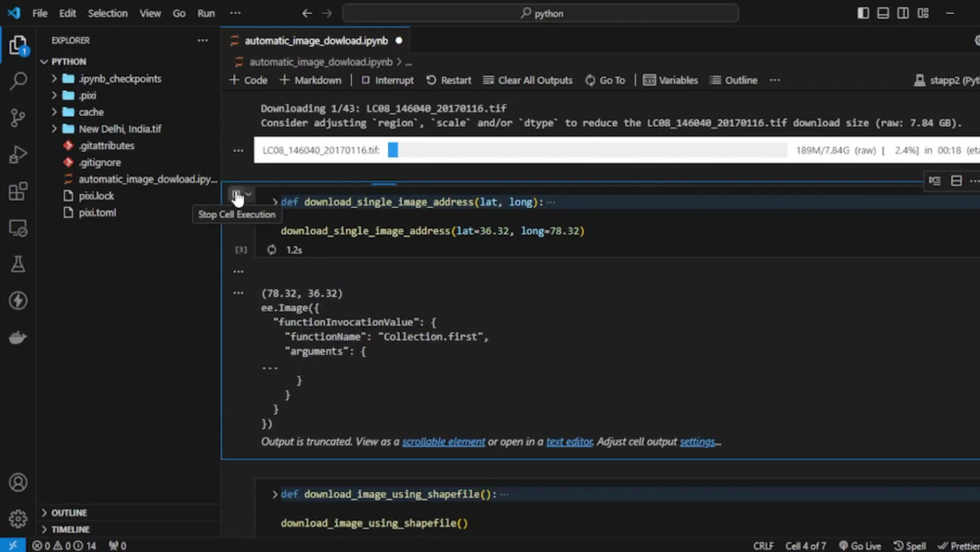Screen dimensions: 980x552
Task: Toggle panel layout icon
Action: (x=883, y=13)
